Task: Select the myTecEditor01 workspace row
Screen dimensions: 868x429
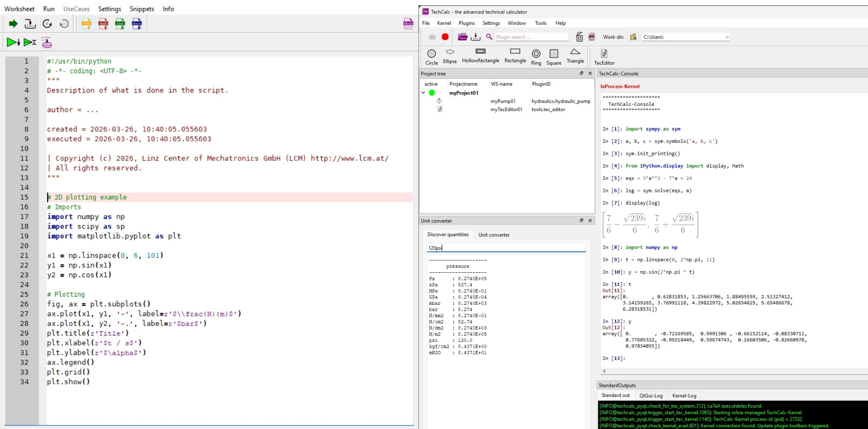Action: [507, 109]
